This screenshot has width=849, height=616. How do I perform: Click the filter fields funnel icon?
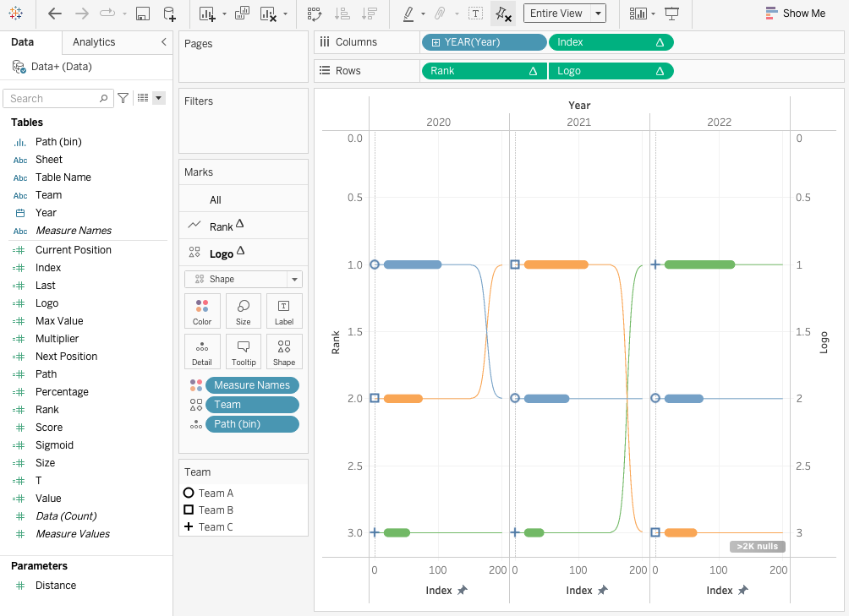(123, 98)
